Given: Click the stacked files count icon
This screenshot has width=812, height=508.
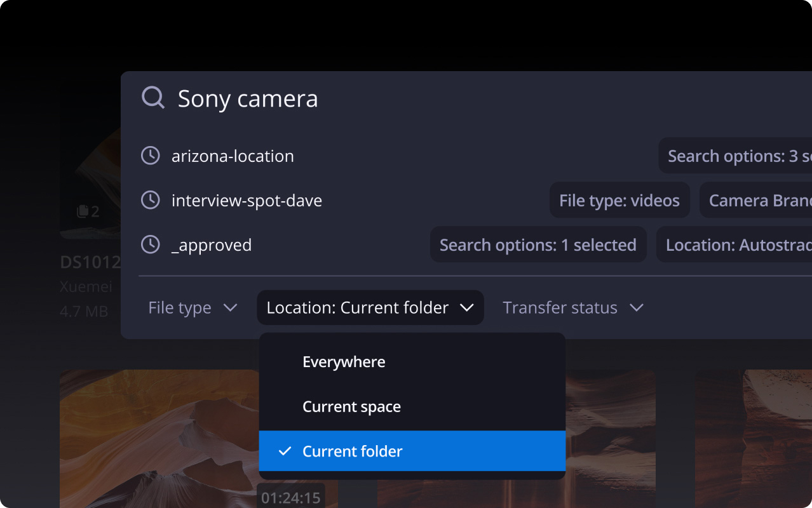Looking at the screenshot, I should pyautogui.click(x=82, y=211).
